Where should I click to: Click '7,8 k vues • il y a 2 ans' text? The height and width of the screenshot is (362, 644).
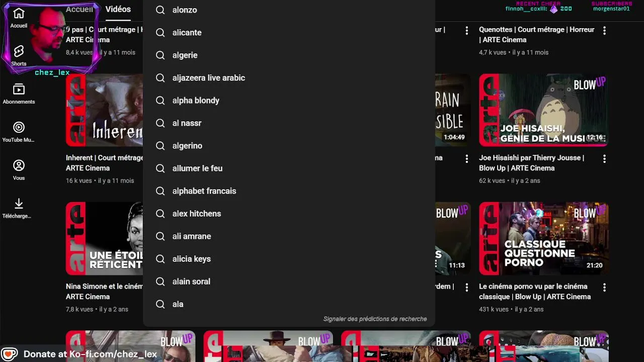pyautogui.click(x=97, y=310)
